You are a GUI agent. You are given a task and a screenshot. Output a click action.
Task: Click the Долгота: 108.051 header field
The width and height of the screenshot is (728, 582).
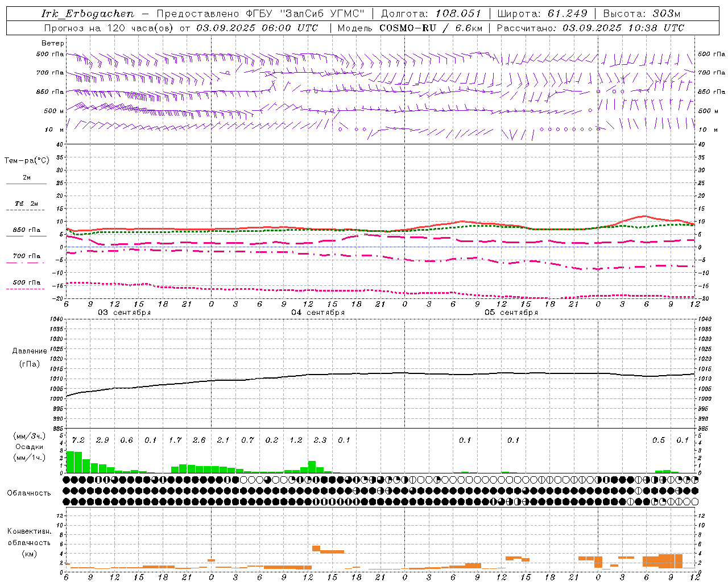(x=431, y=14)
